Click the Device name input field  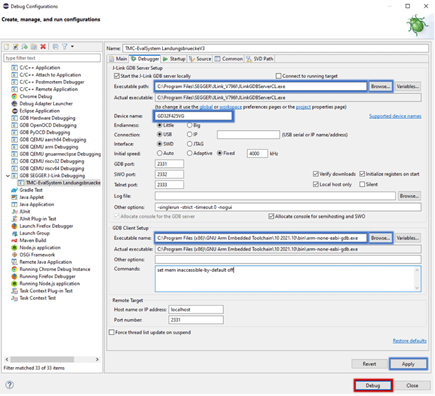point(193,116)
